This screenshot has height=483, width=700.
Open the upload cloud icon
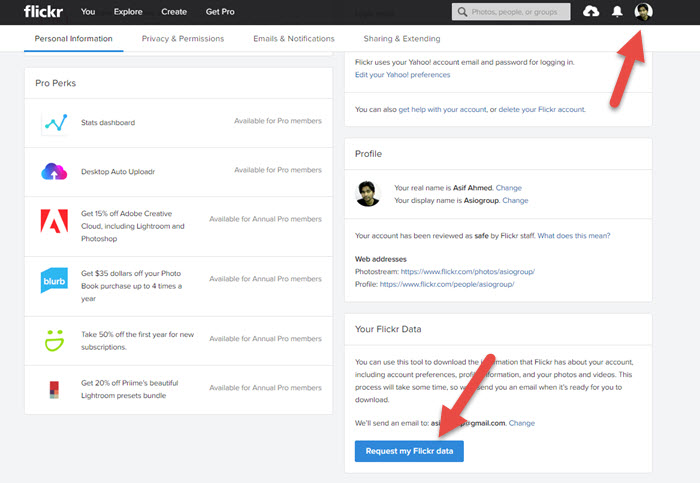(591, 12)
